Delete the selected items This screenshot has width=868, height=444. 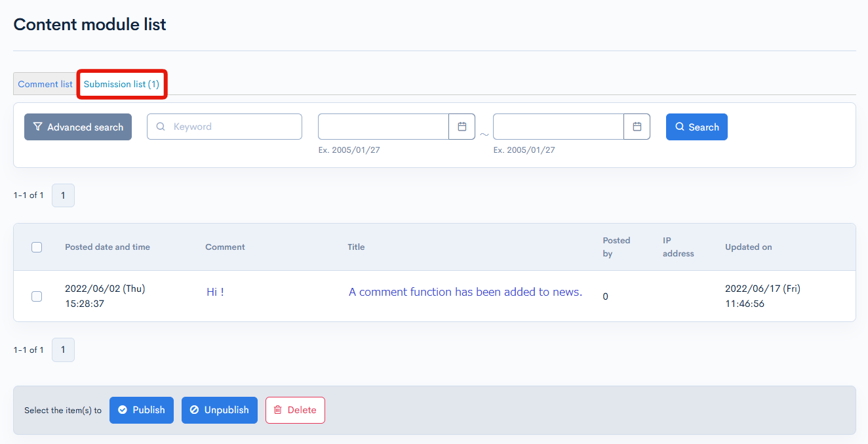[295, 410]
